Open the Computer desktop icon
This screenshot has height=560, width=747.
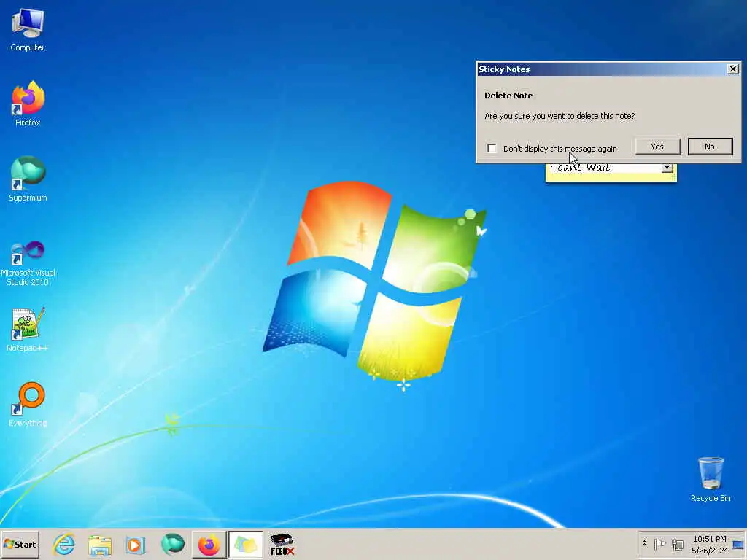(28, 29)
